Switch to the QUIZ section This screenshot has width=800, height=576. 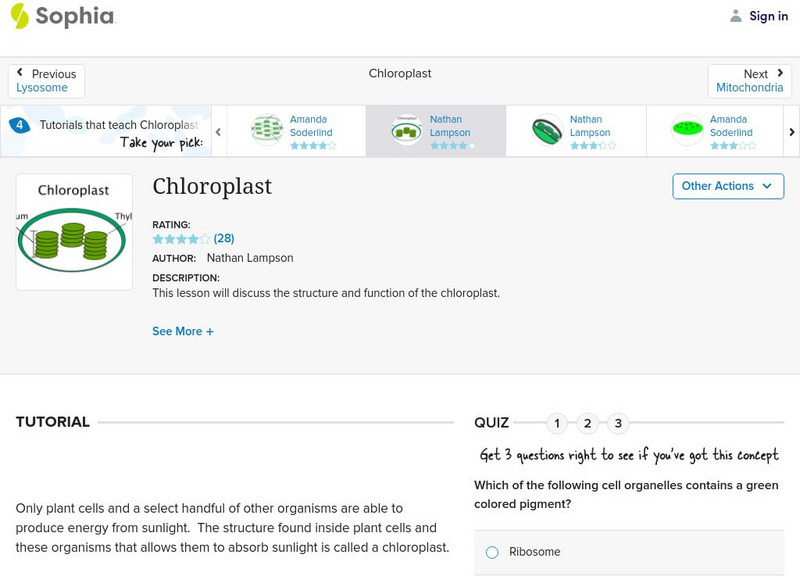[492, 422]
